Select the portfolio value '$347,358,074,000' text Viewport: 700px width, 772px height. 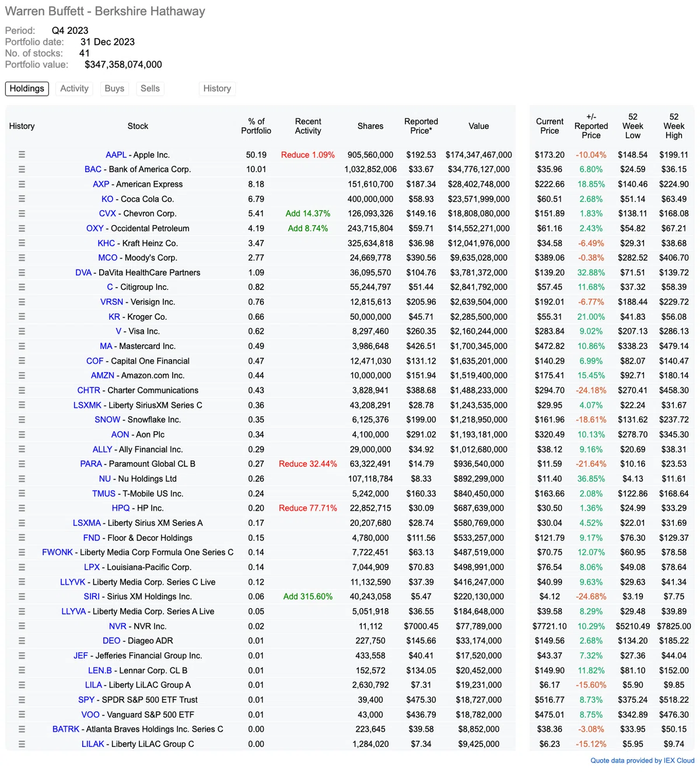coord(123,65)
